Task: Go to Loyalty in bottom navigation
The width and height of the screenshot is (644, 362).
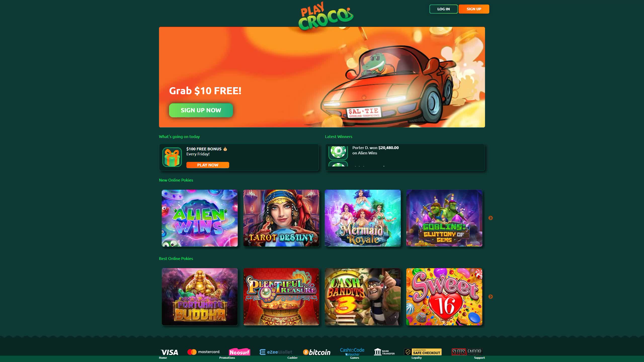Action: [417, 358]
